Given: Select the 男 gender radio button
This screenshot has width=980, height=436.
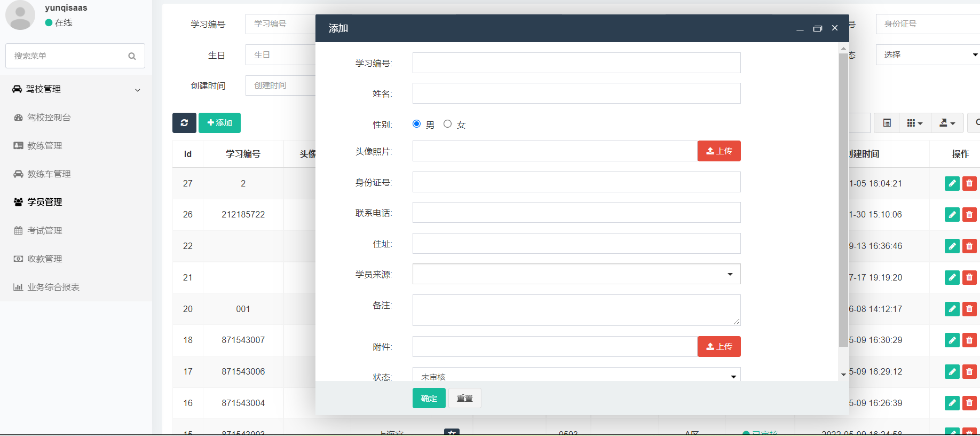Looking at the screenshot, I should (417, 124).
